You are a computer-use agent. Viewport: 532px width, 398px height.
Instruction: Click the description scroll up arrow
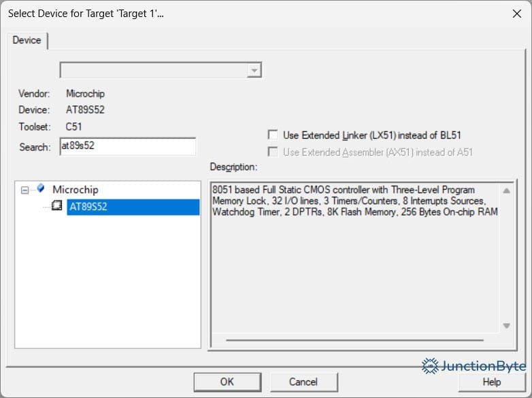tap(505, 190)
